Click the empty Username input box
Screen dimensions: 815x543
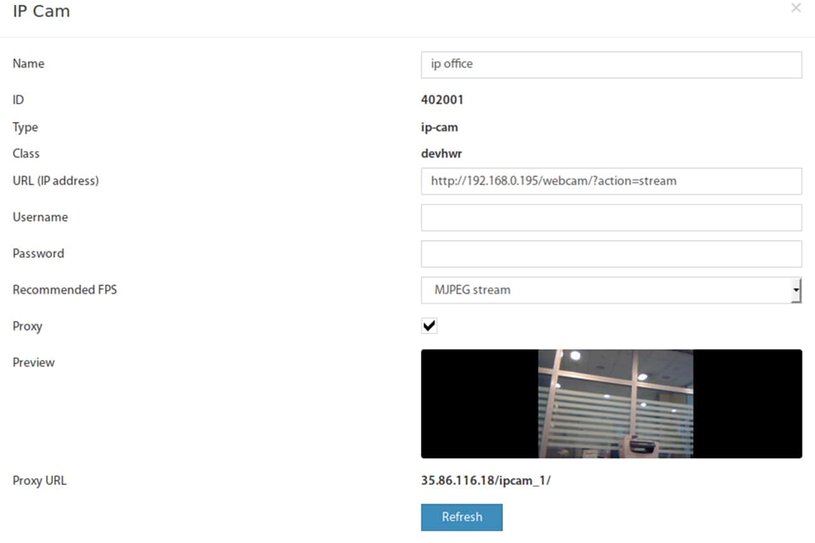611,217
